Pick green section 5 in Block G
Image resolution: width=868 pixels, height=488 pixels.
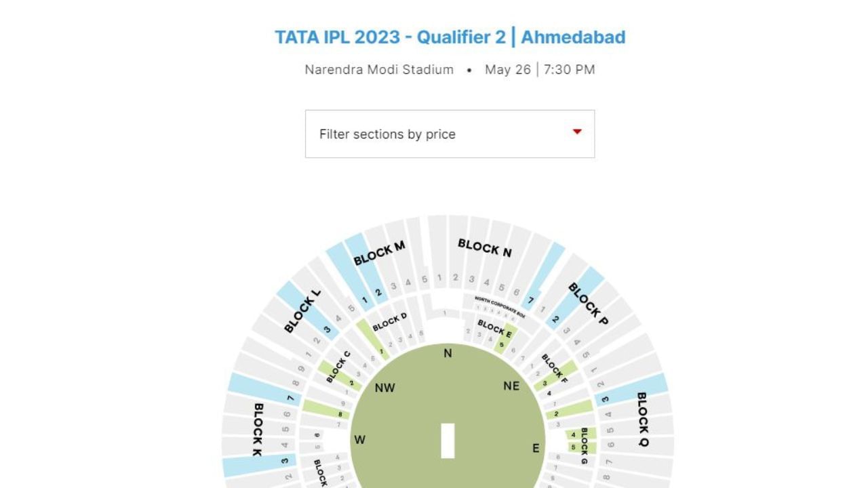point(574,447)
